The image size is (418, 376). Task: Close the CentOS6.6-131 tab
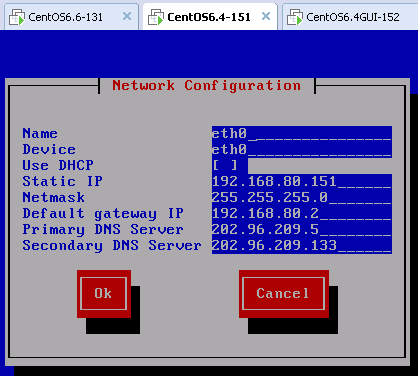[127, 16]
